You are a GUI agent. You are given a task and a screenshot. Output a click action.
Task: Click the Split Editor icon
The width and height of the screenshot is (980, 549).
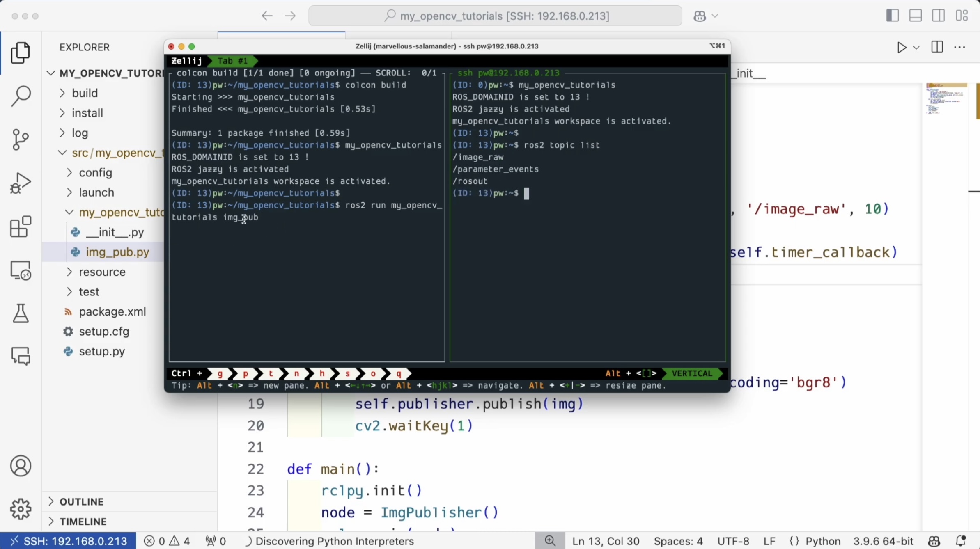point(937,48)
